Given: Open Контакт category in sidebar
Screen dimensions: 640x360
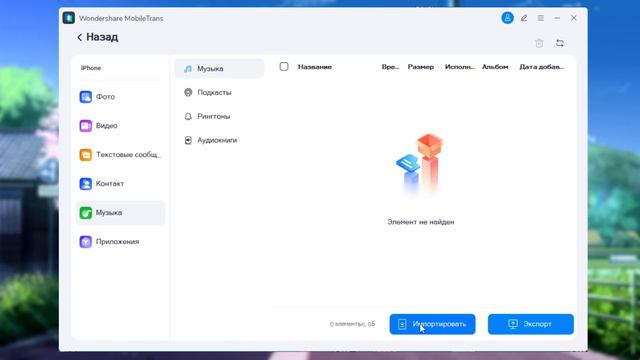Looking at the screenshot, I should point(120,184).
